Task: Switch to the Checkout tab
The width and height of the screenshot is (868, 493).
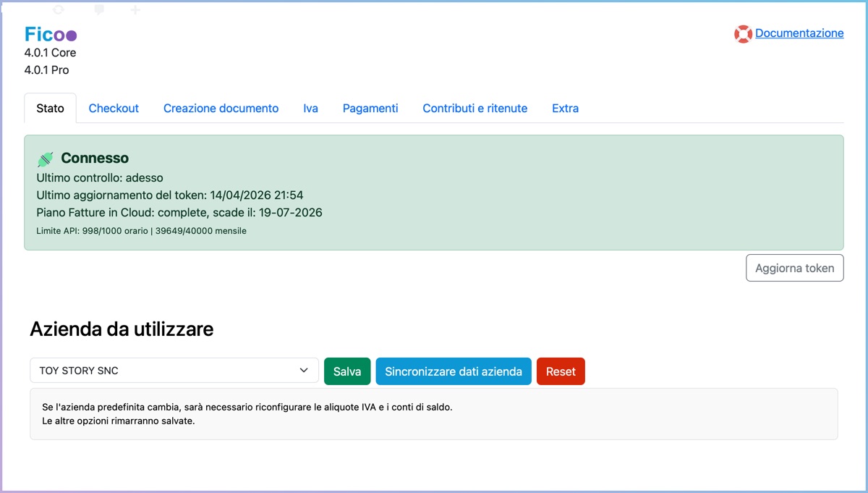Action: tap(114, 109)
